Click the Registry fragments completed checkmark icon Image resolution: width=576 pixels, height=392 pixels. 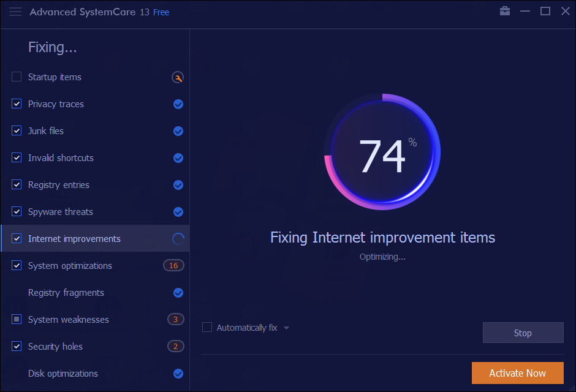point(178,293)
